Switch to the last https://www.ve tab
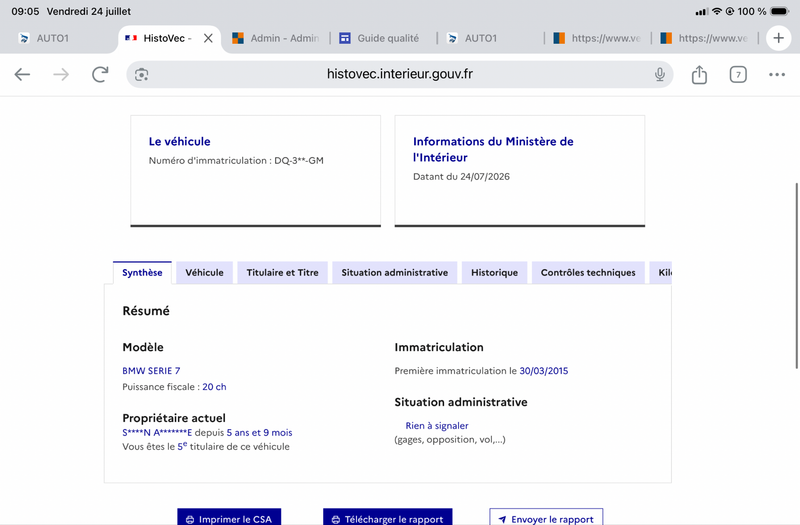This screenshot has width=800, height=525. 704,38
